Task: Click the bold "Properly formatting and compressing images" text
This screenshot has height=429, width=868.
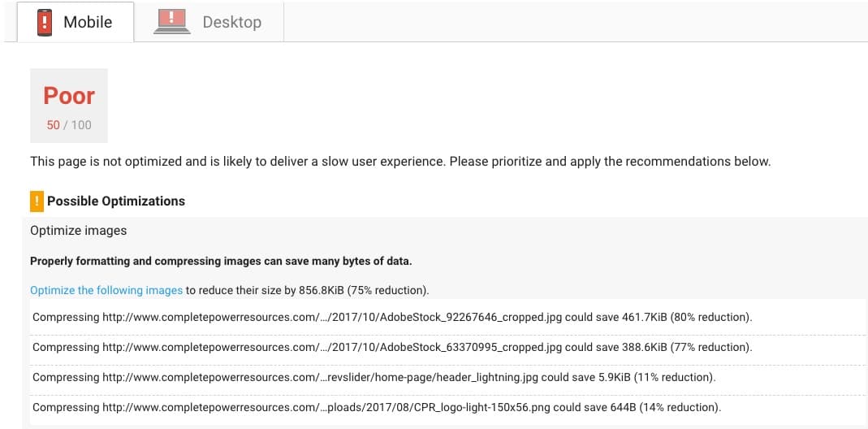Action: [x=221, y=261]
